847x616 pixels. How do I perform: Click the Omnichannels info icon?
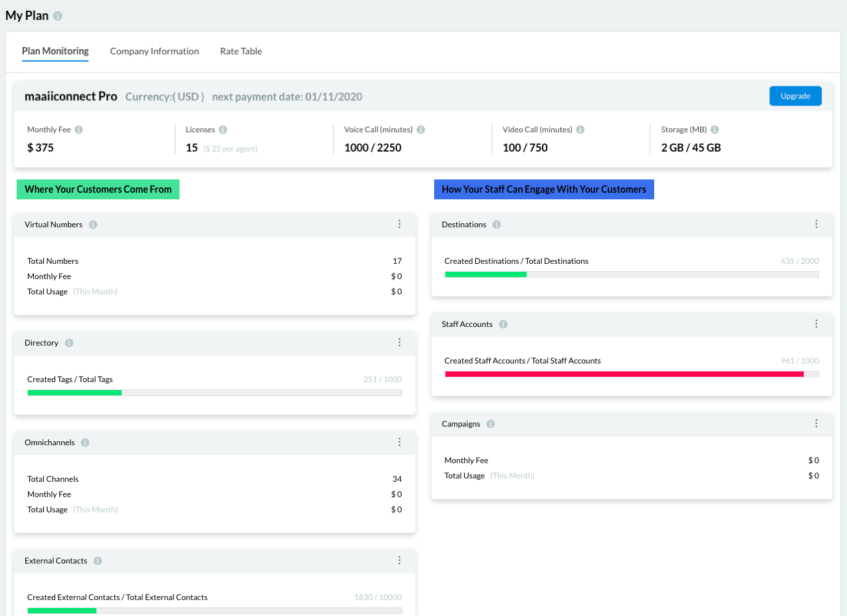85,443
